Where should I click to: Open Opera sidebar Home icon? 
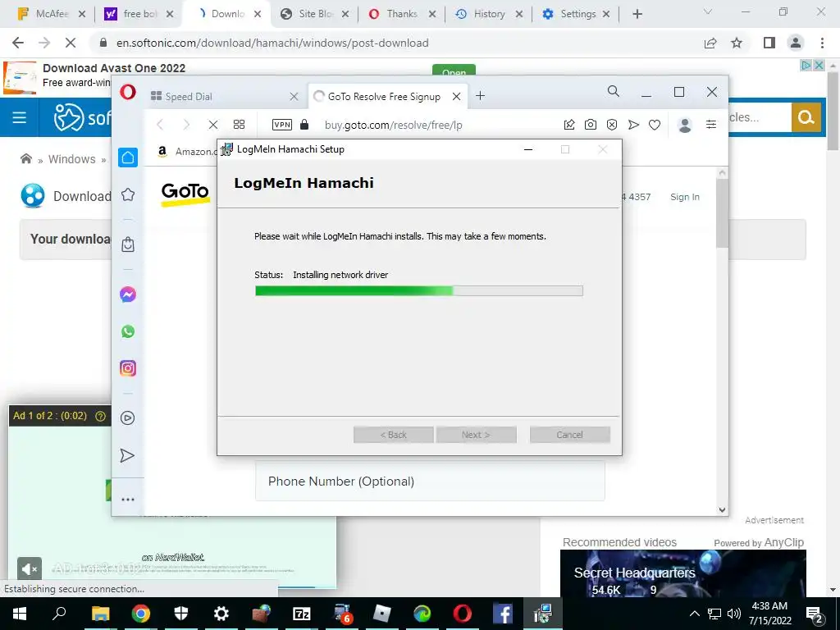click(x=127, y=157)
